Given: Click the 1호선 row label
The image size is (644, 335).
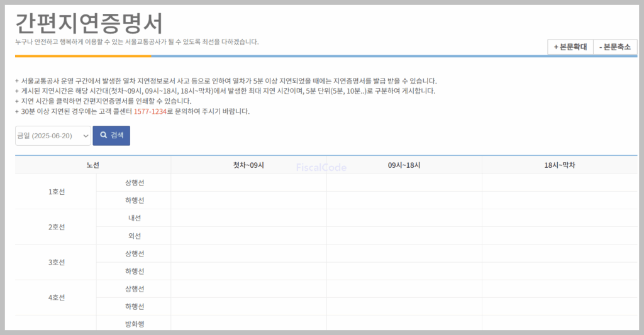Looking at the screenshot, I should (56, 192).
